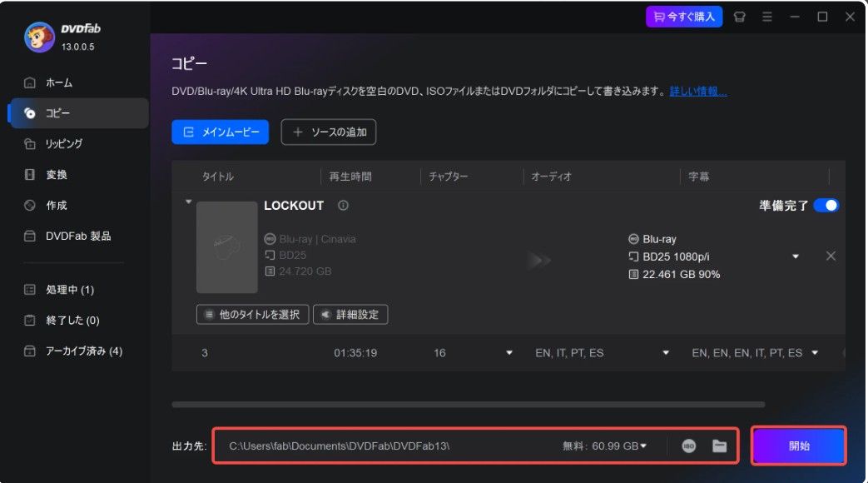The height and width of the screenshot is (483, 868).
Task: Select コピー in sidebar
Action: click(x=78, y=113)
